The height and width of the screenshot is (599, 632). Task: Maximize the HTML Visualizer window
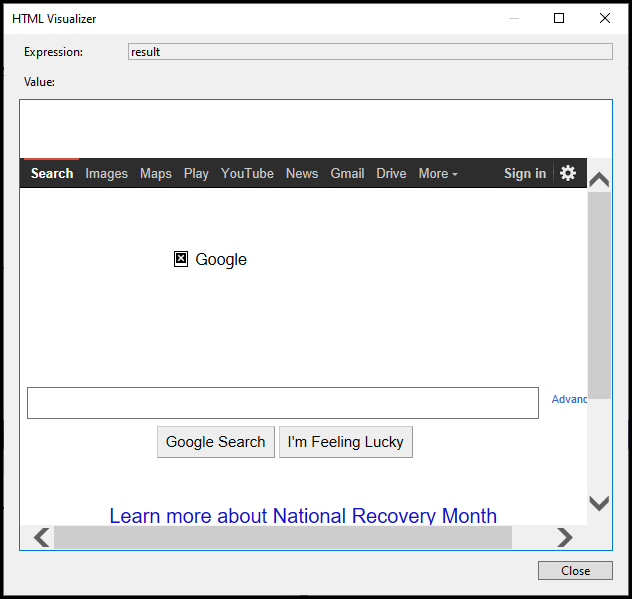[x=559, y=18]
